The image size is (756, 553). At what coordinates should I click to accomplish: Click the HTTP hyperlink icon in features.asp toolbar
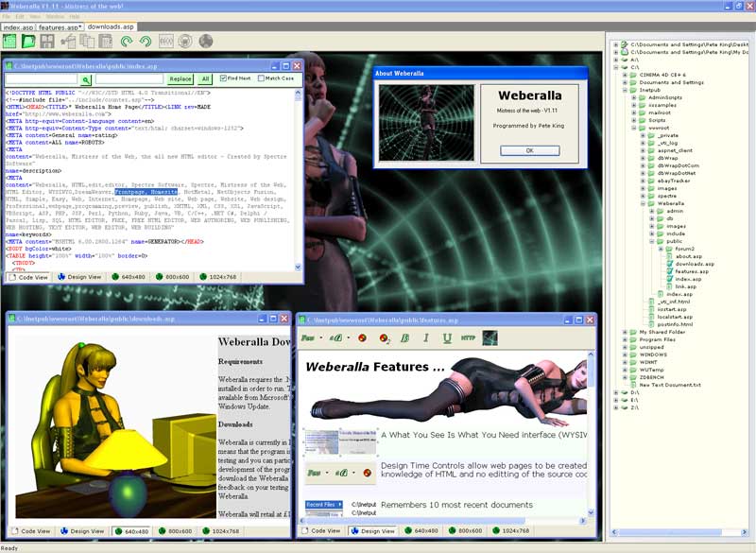(468, 338)
